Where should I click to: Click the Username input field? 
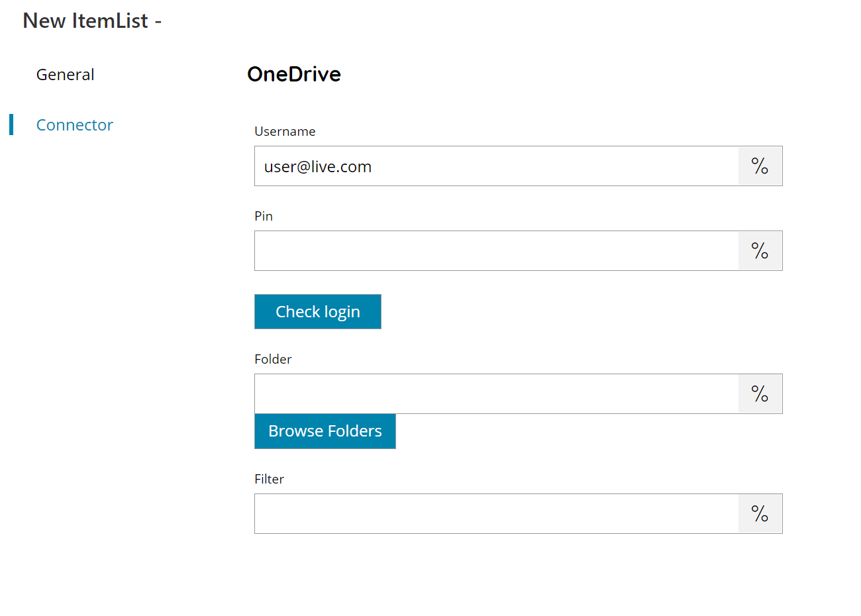point(497,166)
